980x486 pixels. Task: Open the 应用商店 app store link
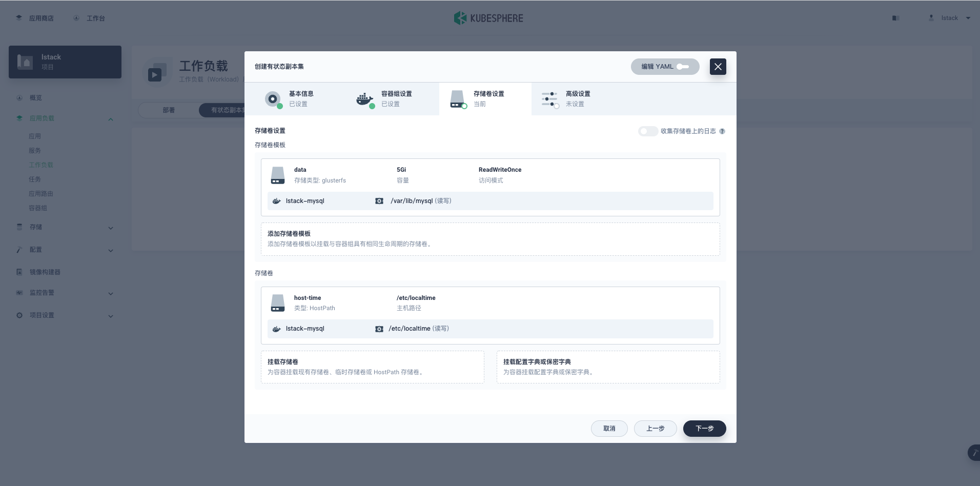[x=41, y=18]
